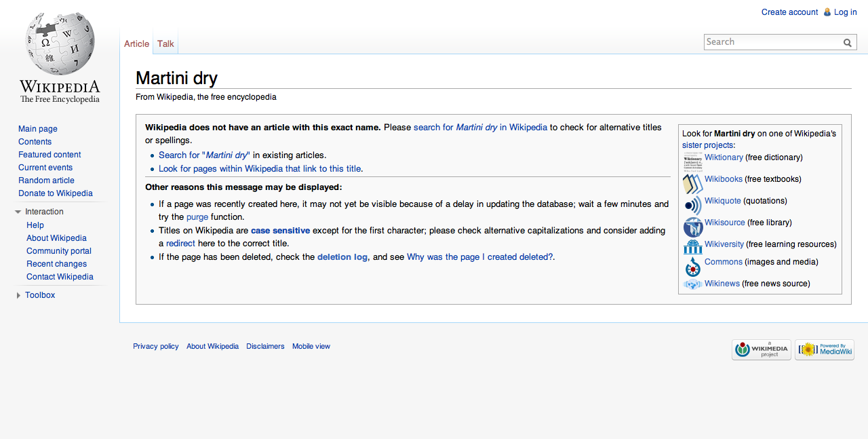Click the purge function link

pyautogui.click(x=197, y=217)
